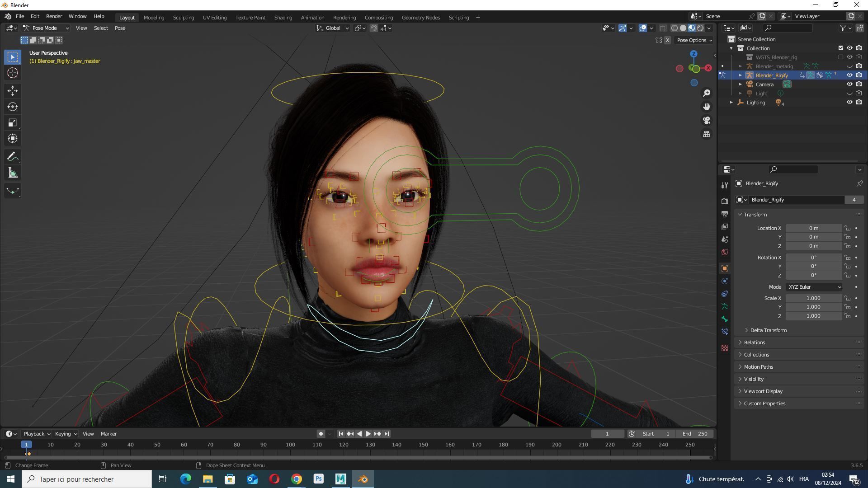Image resolution: width=868 pixels, height=488 pixels.
Task: Click the timeline horizontal scrollbar
Action: pos(358,457)
